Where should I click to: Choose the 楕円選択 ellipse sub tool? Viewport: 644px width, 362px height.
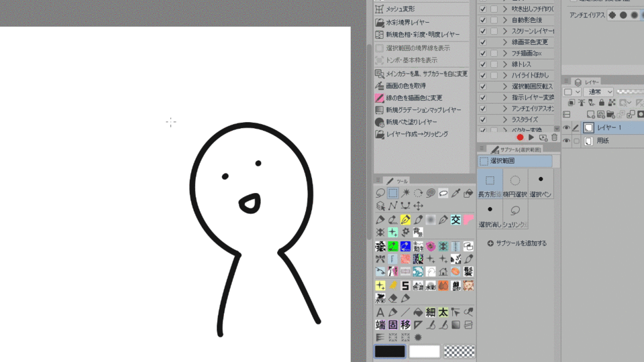pos(515,185)
